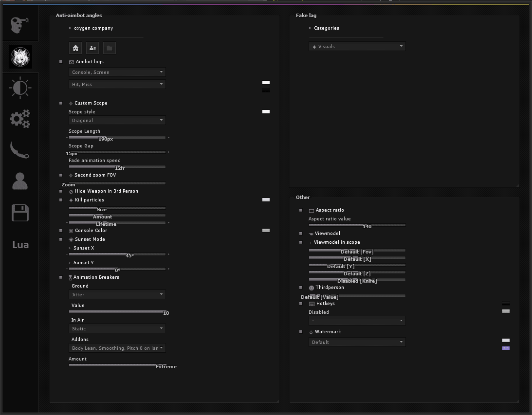This screenshot has height=415, width=532.
Task: Click the Fade animation speed slider
Action: (117, 166)
